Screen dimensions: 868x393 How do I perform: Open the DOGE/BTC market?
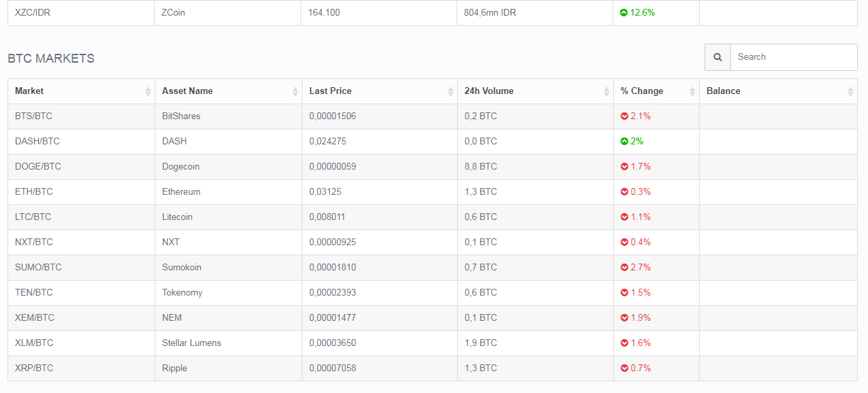coord(38,167)
